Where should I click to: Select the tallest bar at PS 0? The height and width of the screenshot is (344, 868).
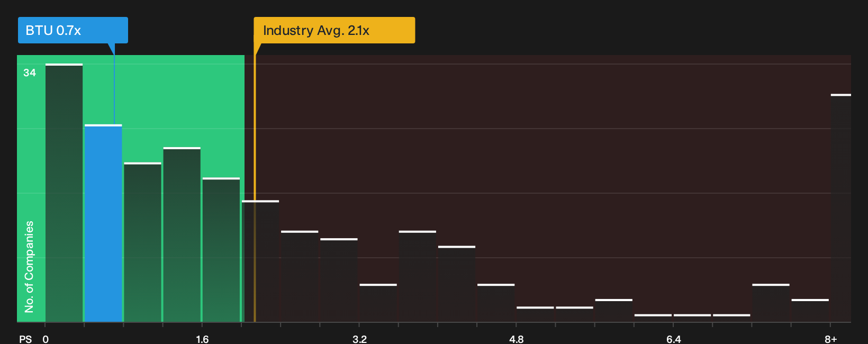point(64,193)
